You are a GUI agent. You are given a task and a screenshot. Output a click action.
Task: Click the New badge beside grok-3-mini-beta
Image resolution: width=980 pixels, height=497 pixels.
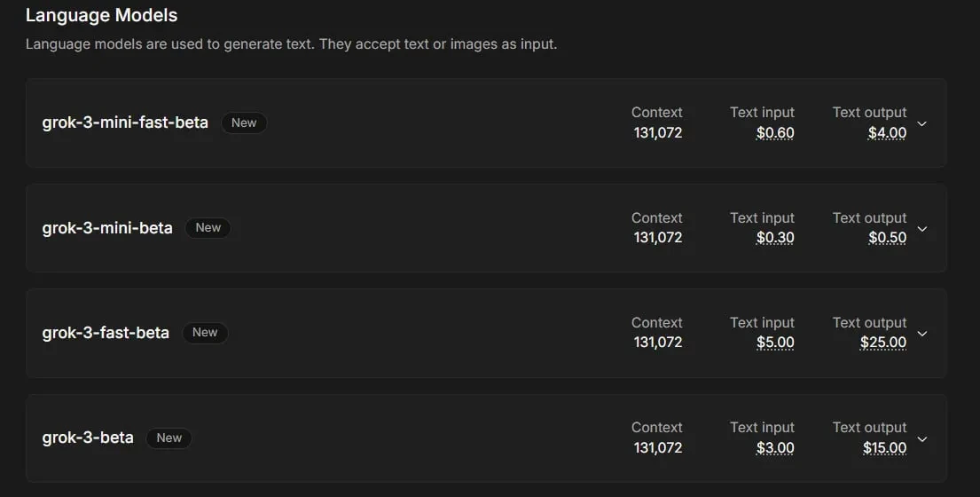click(208, 227)
